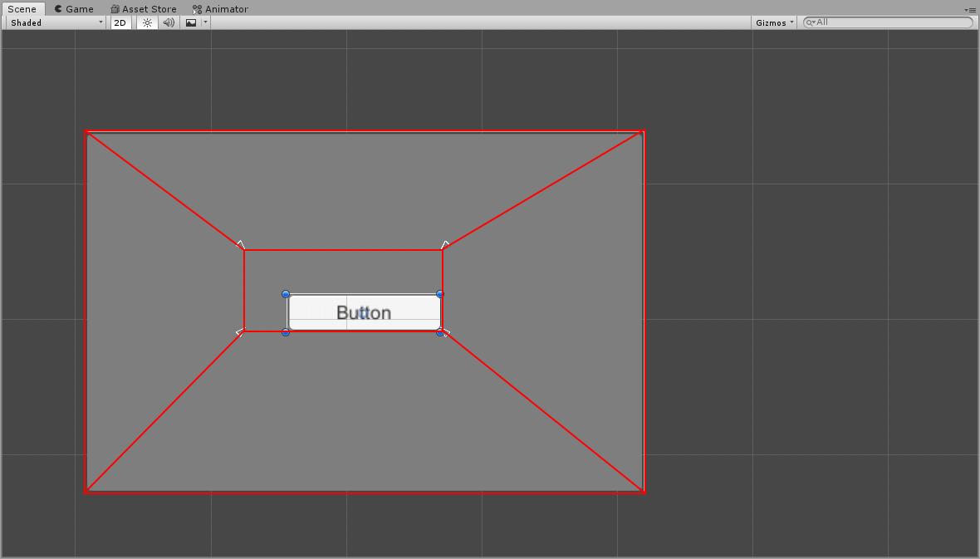Click the scene effects image icon
This screenshot has width=980, height=559.
(x=191, y=22)
